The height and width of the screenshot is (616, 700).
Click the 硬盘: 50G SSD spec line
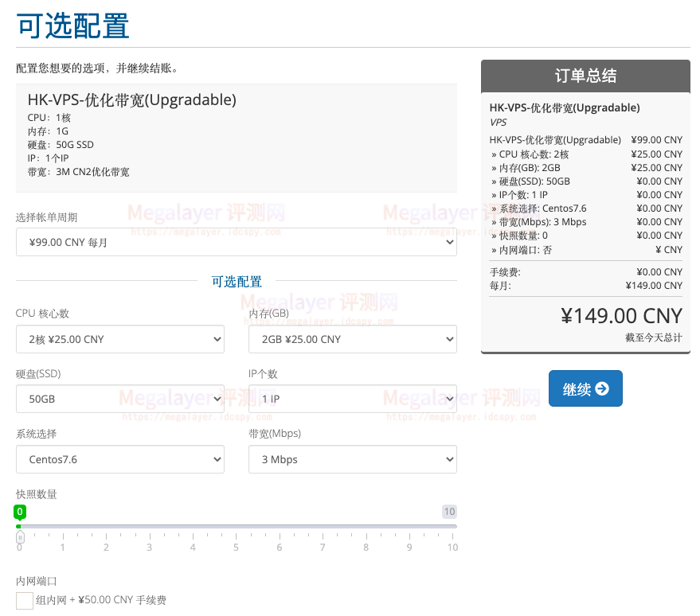pos(61,145)
